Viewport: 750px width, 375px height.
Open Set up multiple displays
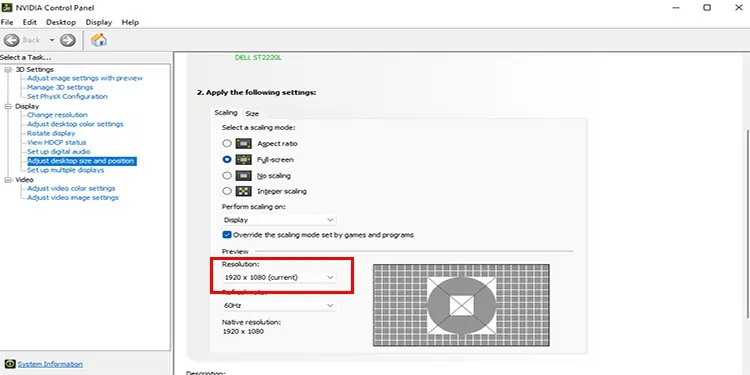point(65,170)
